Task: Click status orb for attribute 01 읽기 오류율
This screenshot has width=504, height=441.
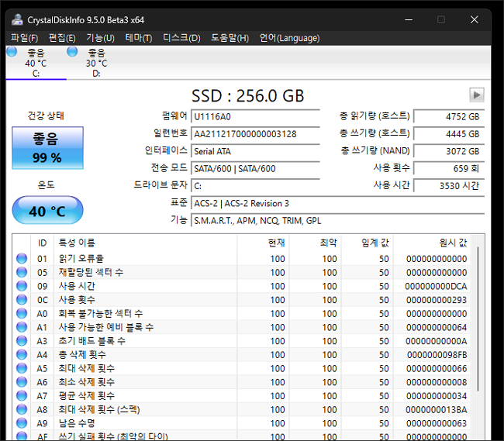Action: coord(22,259)
